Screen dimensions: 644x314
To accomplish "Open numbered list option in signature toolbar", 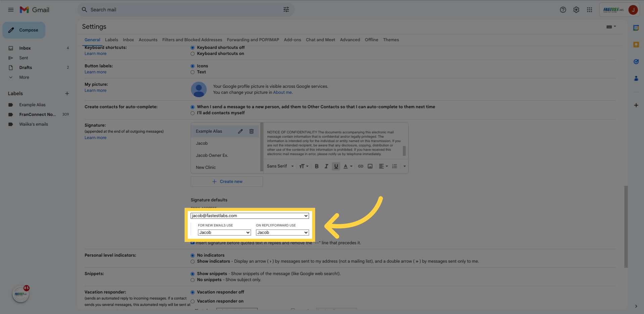I will 394,166.
